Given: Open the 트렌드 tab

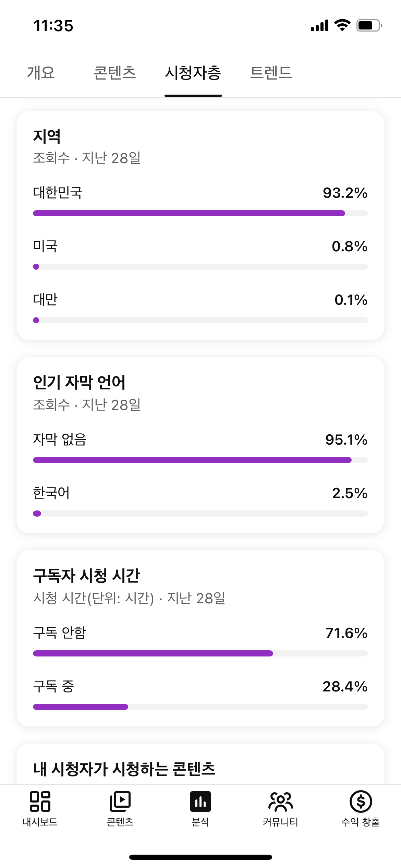Looking at the screenshot, I should 271,73.
